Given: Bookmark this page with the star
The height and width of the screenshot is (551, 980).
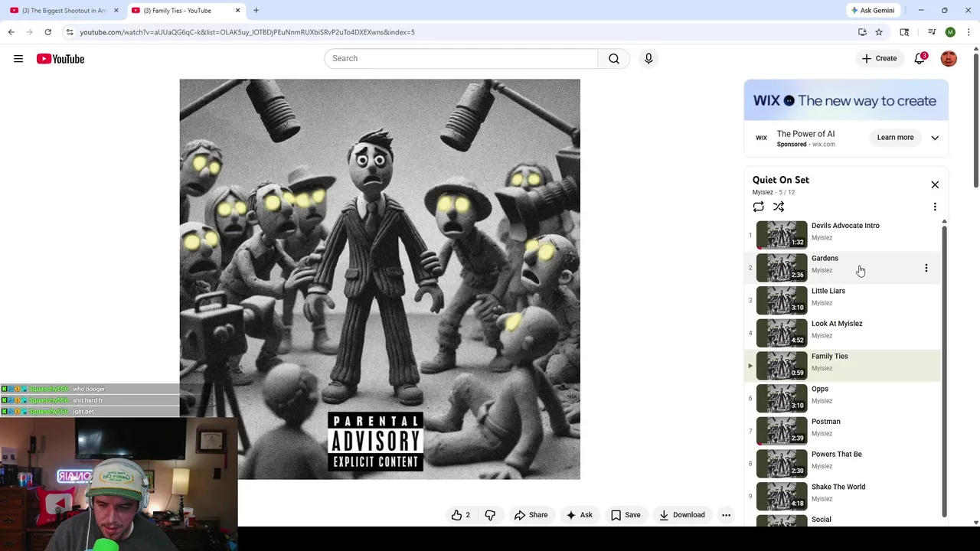Looking at the screenshot, I should click(x=879, y=32).
